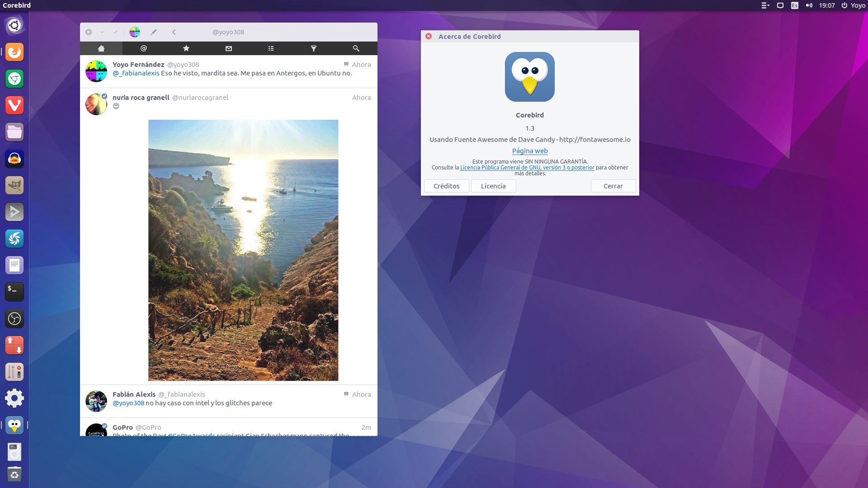Viewport: 868px width, 488px height.
Task: Launch OBS Studio from the dock
Action: tap(14, 319)
